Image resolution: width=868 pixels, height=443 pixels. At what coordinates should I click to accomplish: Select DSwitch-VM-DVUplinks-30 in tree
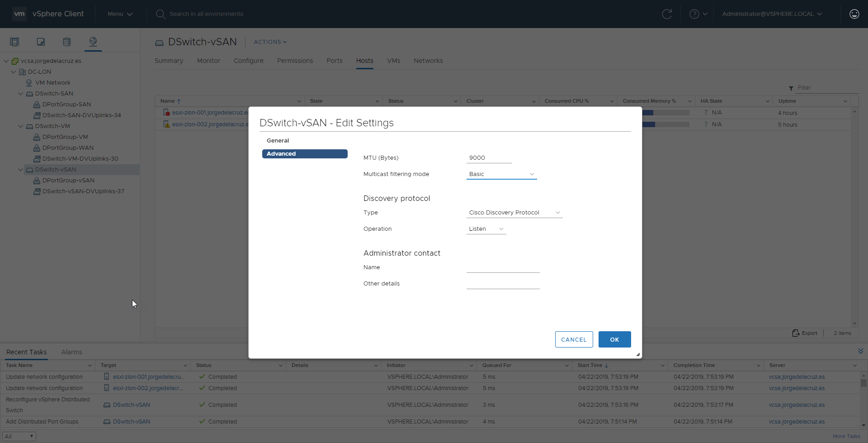(80, 159)
